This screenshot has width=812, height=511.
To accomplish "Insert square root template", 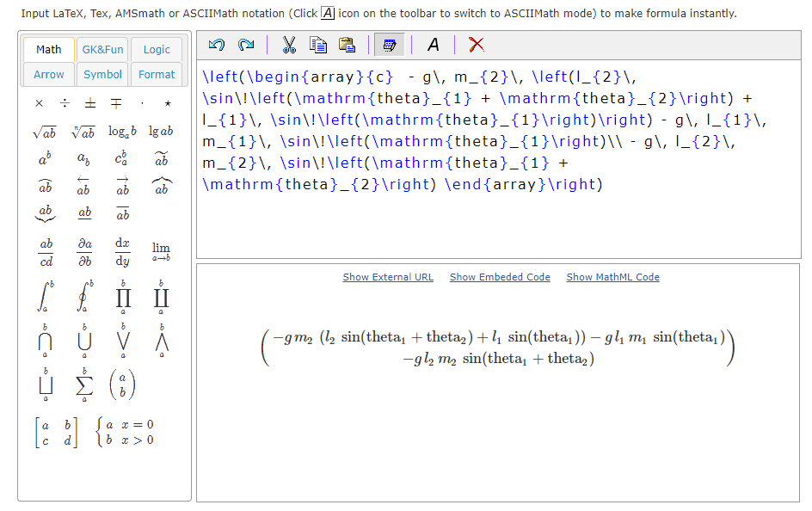I will point(45,132).
